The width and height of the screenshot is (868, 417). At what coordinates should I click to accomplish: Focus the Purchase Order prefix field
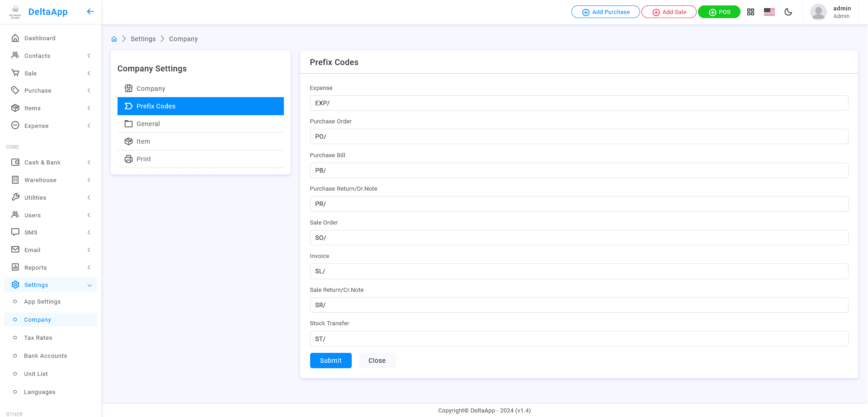[x=579, y=136]
